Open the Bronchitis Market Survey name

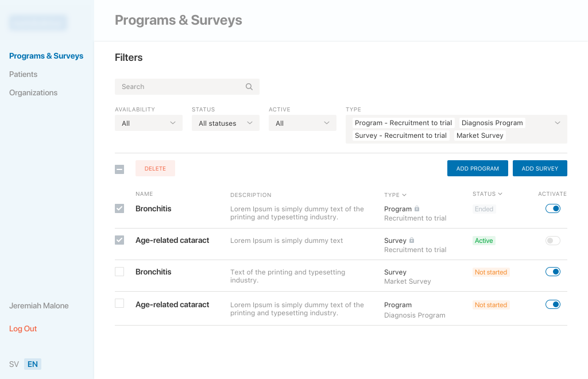point(153,272)
